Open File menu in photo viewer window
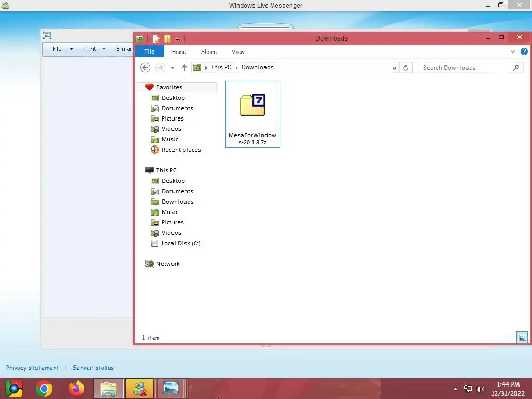Viewport: 532px width, 399px height. click(x=57, y=49)
